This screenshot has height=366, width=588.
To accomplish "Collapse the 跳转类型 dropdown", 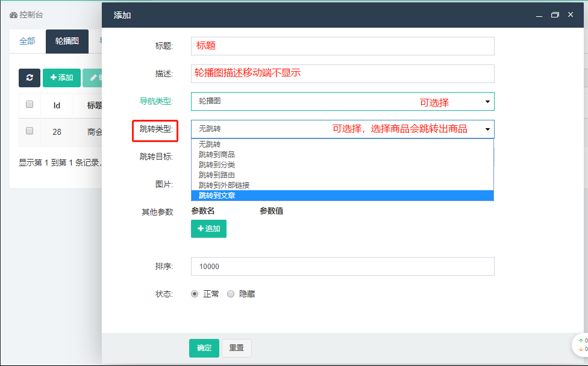I will [342, 129].
